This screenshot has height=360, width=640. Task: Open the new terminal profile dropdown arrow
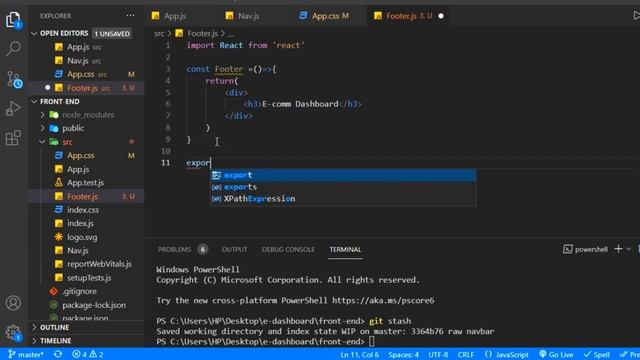[629, 249]
